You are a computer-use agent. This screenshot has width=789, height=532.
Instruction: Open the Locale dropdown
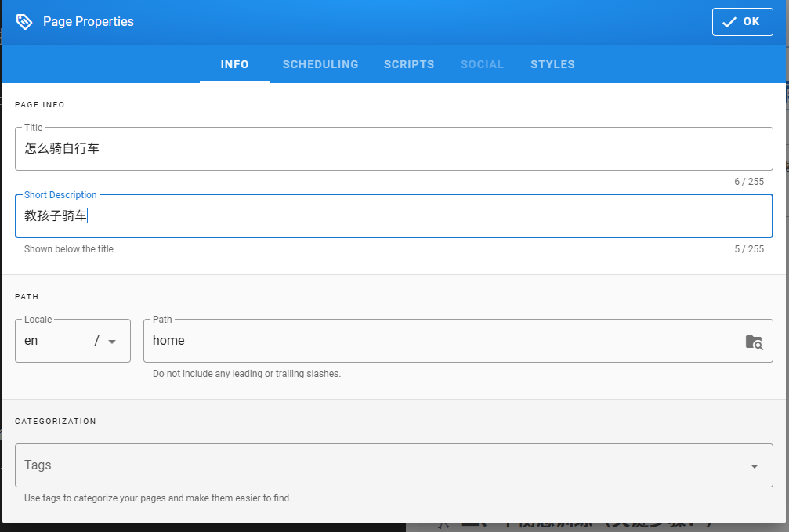[73, 341]
